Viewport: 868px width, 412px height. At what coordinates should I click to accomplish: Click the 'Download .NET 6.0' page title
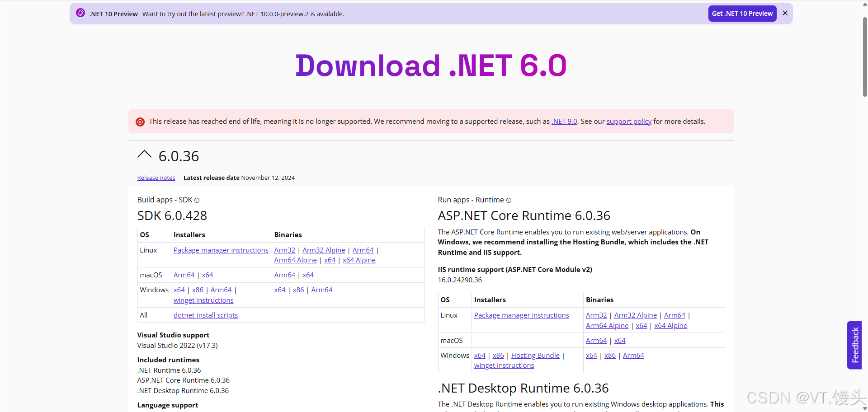431,66
